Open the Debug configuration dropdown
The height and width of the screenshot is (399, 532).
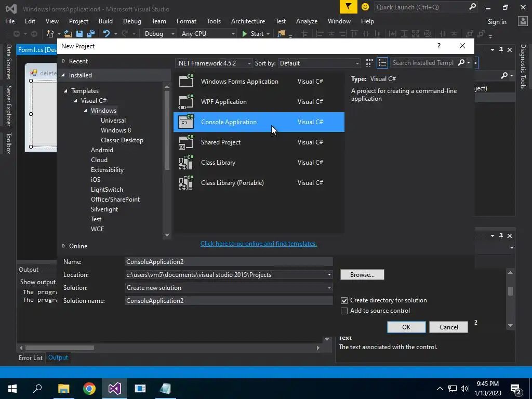(159, 34)
